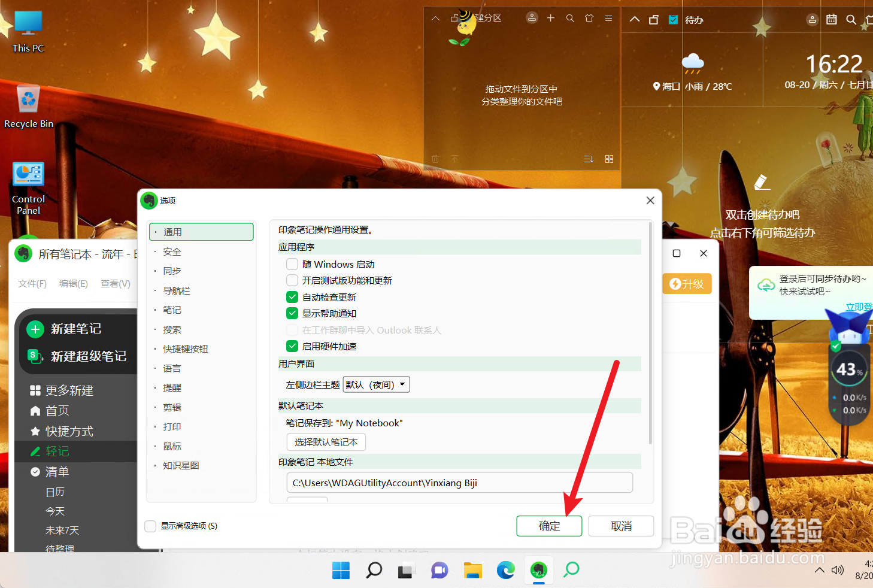
Task: Maximize the Evernote main window
Action: click(x=677, y=253)
